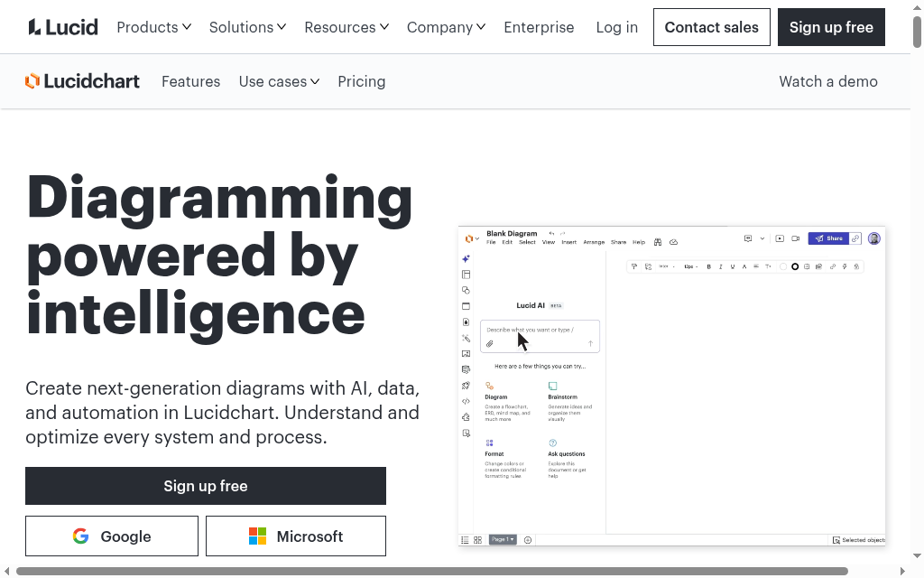
Task: Open the 12pt font size dropdown in demo
Action: click(690, 266)
